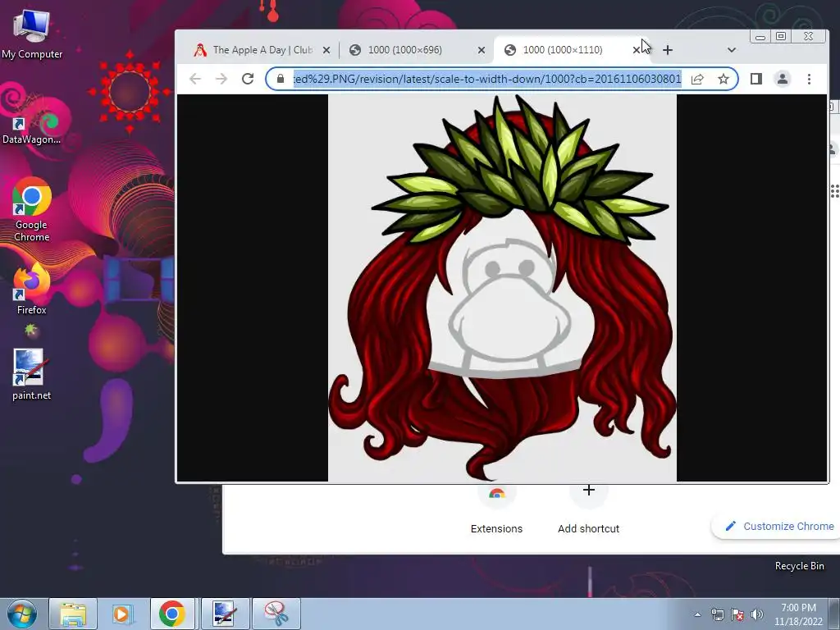Viewport: 840px width, 630px height.
Task: Maximize the Chrome window
Action: (781, 36)
